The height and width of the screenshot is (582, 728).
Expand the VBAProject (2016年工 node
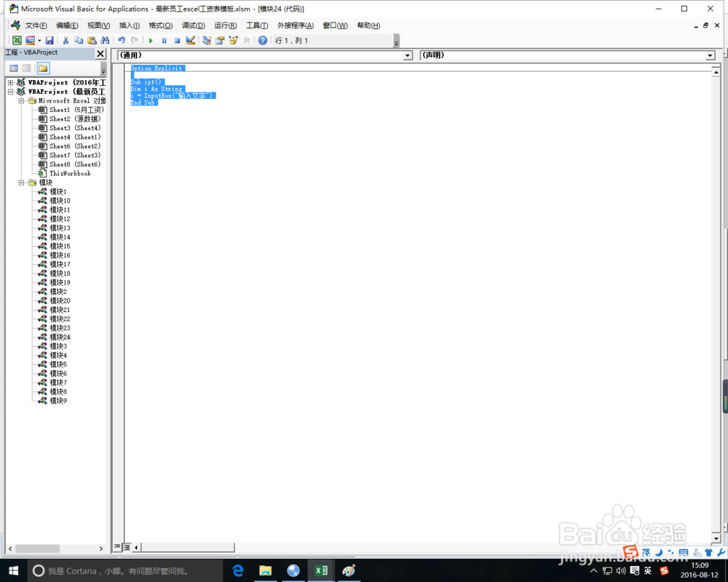(x=10, y=83)
